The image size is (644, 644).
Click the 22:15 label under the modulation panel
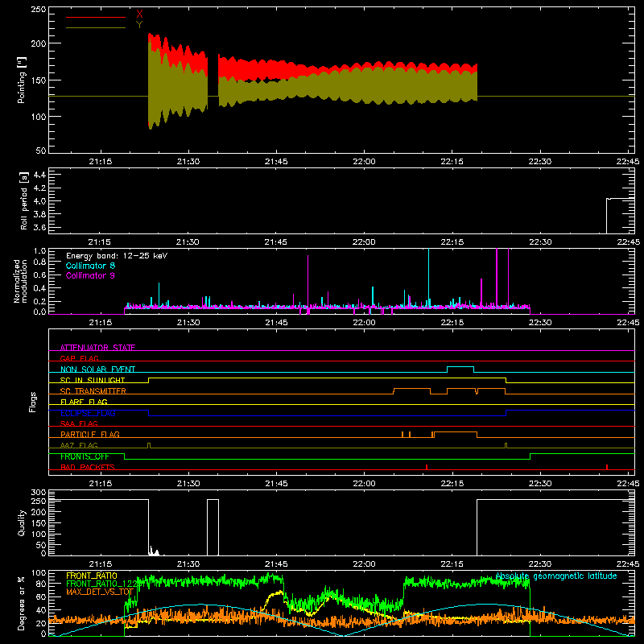(x=452, y=323)
